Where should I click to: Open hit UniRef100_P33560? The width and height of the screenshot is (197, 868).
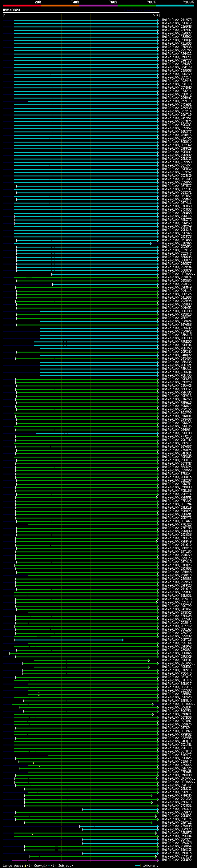(177, 37)
